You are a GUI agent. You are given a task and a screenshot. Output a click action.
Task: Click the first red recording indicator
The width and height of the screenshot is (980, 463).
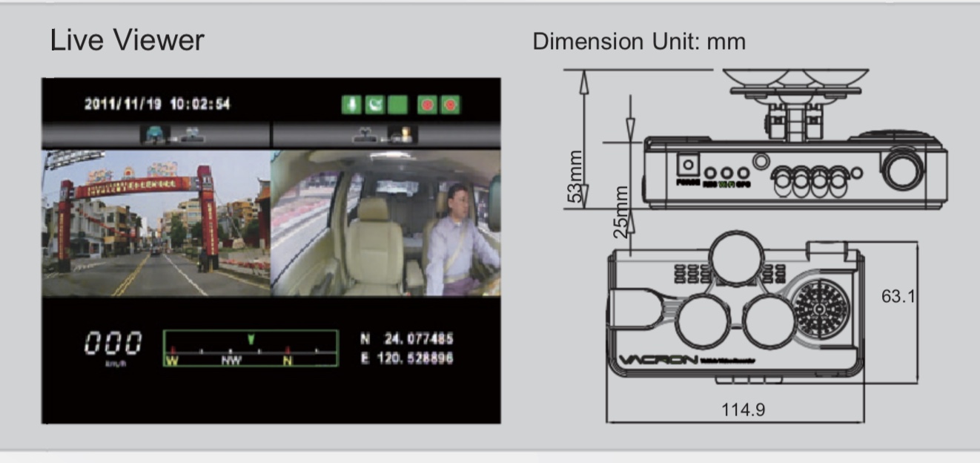[x=426, y=104]
